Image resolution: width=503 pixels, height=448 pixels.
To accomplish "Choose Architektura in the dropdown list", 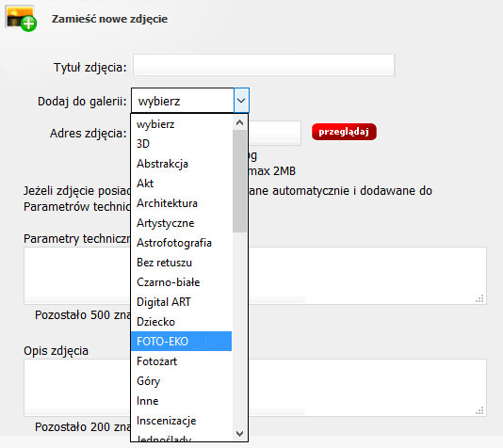I will pyautogui.click(x=181, y=203).
